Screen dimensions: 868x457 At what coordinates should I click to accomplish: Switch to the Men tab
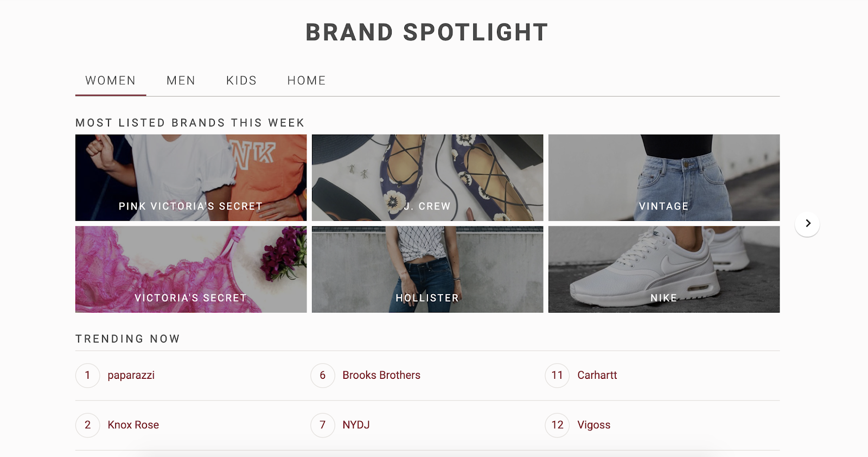[x=181, y=81]
